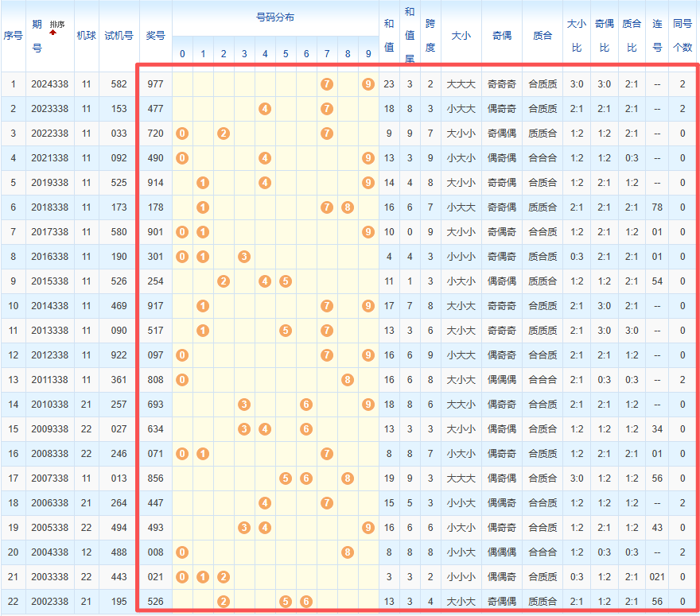This screenshot has height=616, width=700.
Task: Click digit 5 column header under 号码分布
Action: (x=286, y=54)
